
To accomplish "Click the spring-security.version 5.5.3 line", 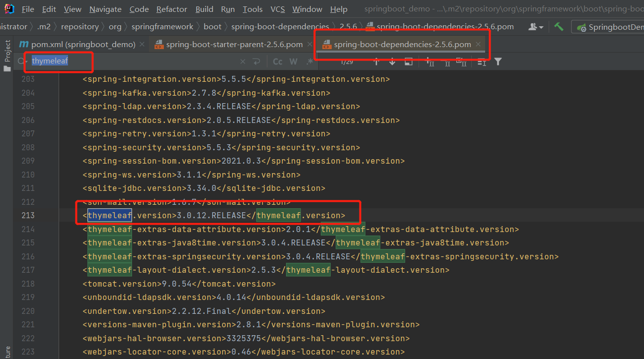I will click(x=221, y=147).
